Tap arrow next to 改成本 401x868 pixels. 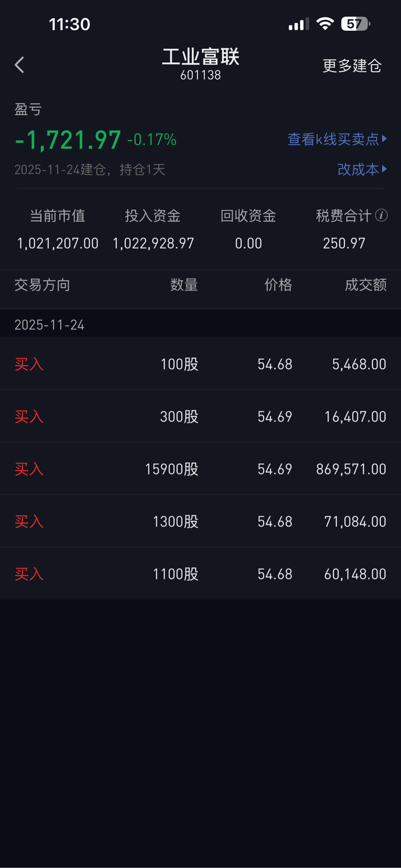tap(385, 169)
